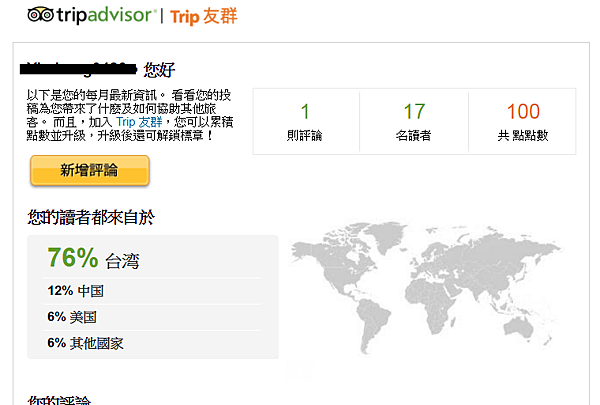Click the 76% 台湾 reader row
Screen dimensions: 600x405
pyautogui.click(x=152, y=258)
